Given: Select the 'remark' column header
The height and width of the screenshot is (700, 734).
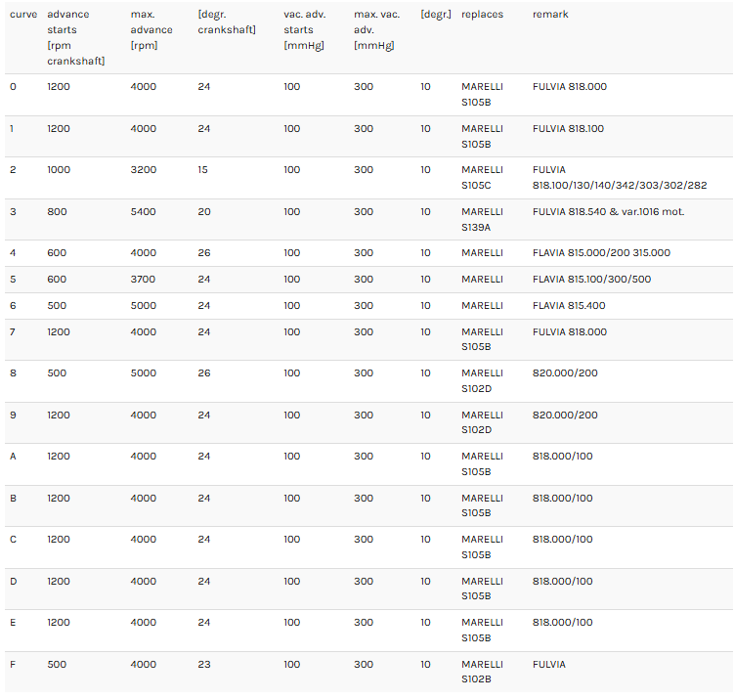Looking at the screenshot, I should click(550, 15).
